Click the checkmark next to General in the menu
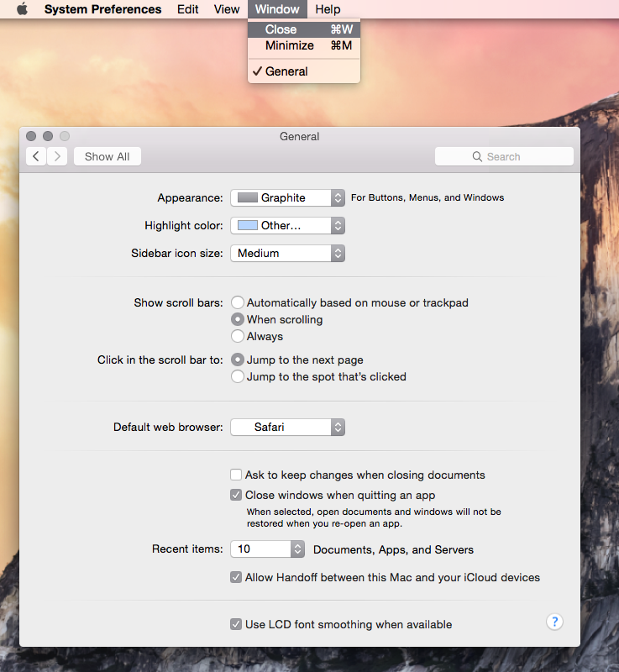 pyautogui.click(x=257, y=71)
